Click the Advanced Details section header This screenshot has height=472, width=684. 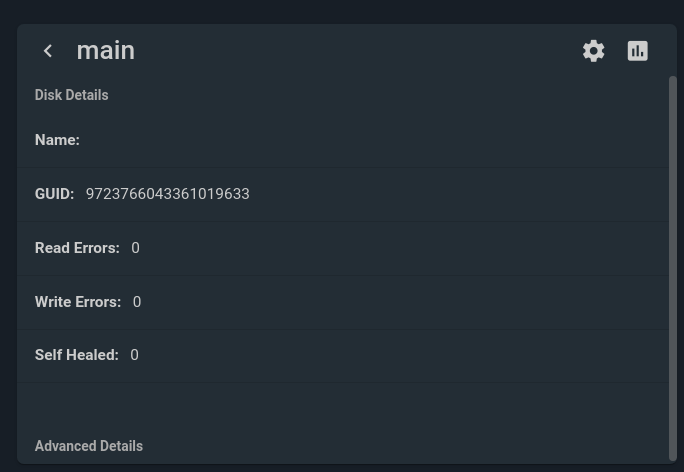(x=89, y=446)
